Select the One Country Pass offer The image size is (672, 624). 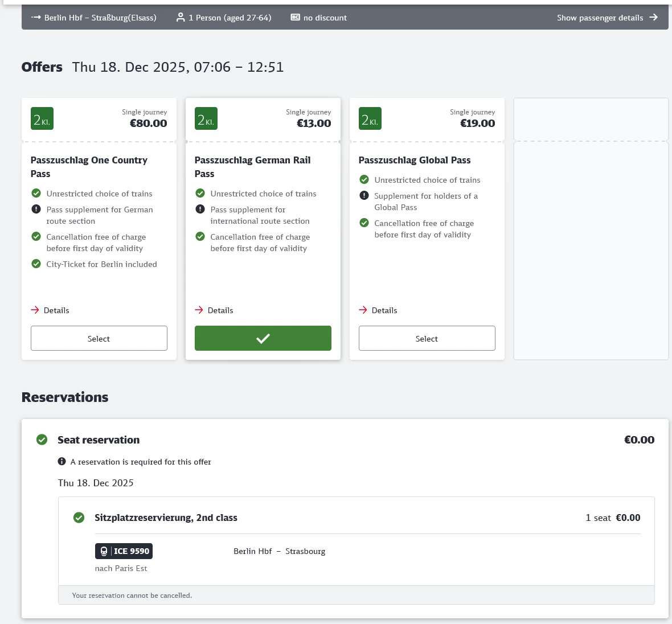click(x=99, y=338)
